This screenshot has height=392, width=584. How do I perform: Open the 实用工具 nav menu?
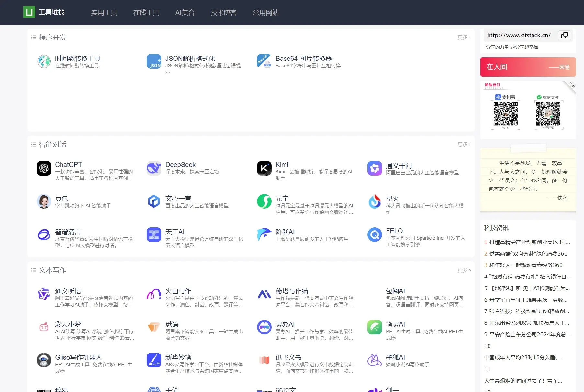(x=104, y=13)
